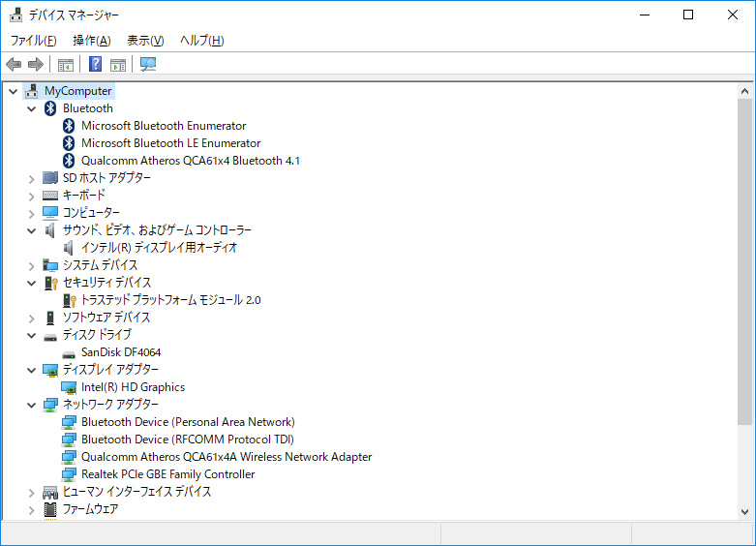
Task: Click the セキュリティ デバイス key icon
Action: (x=50, y=283)
